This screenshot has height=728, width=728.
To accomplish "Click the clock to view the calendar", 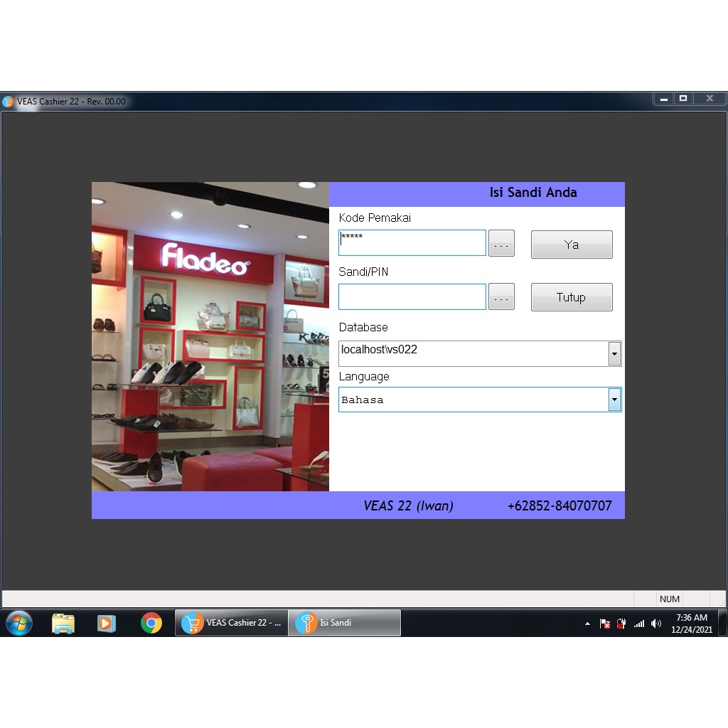I will tap(690, 623).
